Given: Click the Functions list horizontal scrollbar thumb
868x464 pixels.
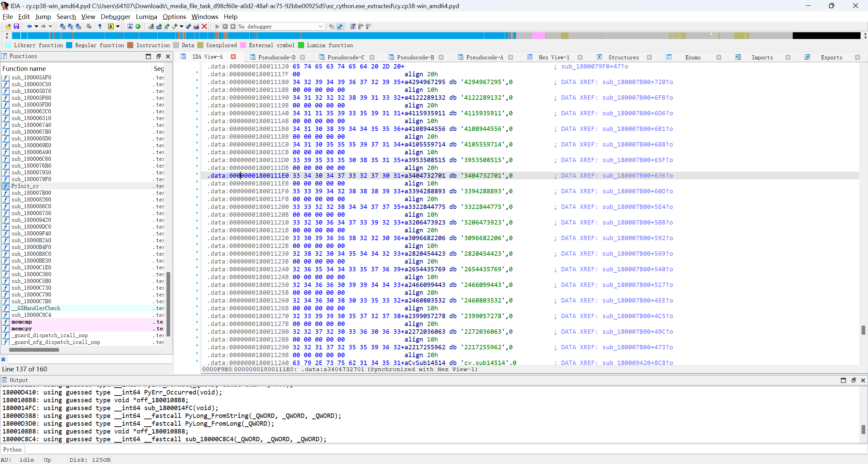Looking at the screenshot, I should (x=34, y=350).
